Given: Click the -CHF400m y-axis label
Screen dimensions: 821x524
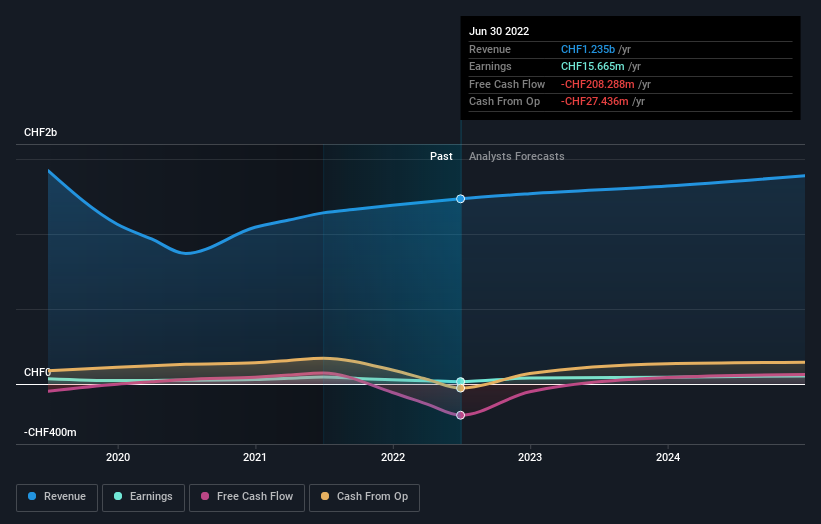Looking at the screenshot, I should 50,432.
